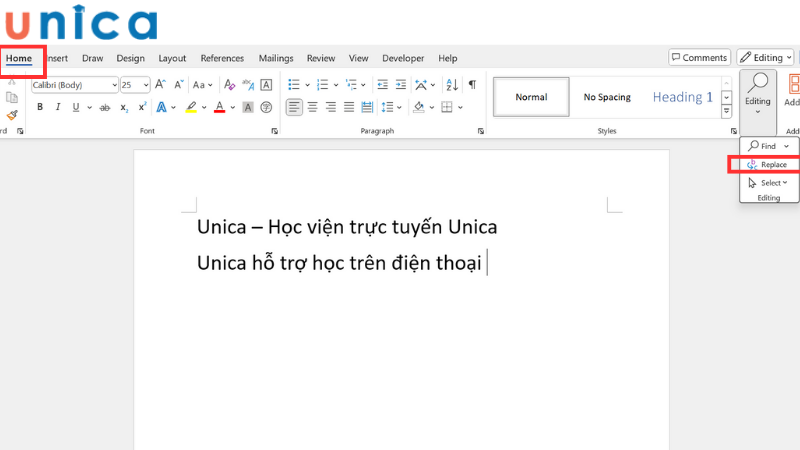Open Find dropdown arrow
Screen dimensions: 800x450
pyautogui.click(x=786, y=146)
